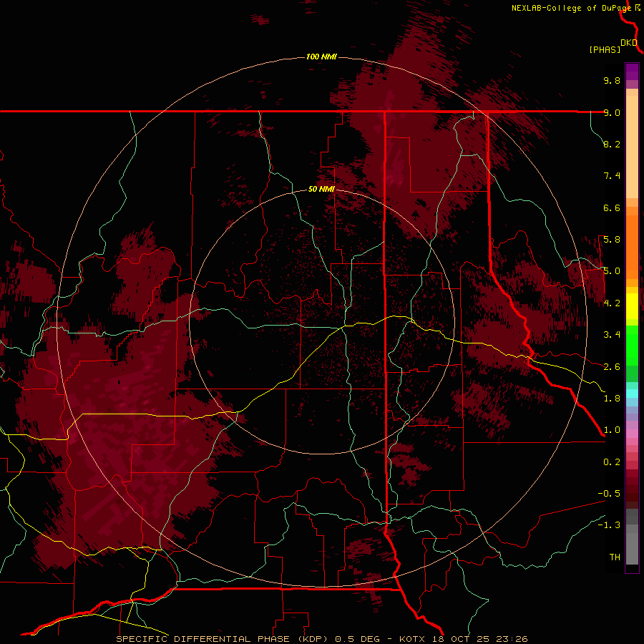The height and width of the screenshot is (644, 644).
Task: Click the 3.4 value on the color scale
Action: tap(612, 335)
